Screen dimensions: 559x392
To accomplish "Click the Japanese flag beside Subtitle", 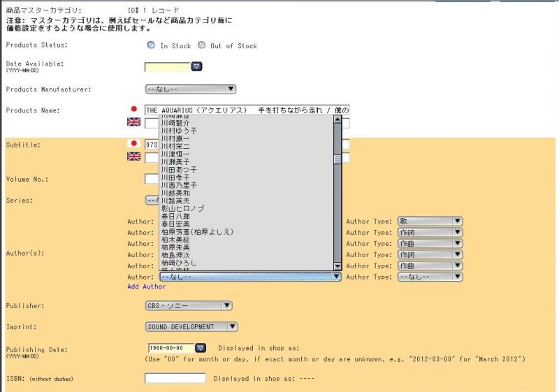I will [x=133, y=144].
